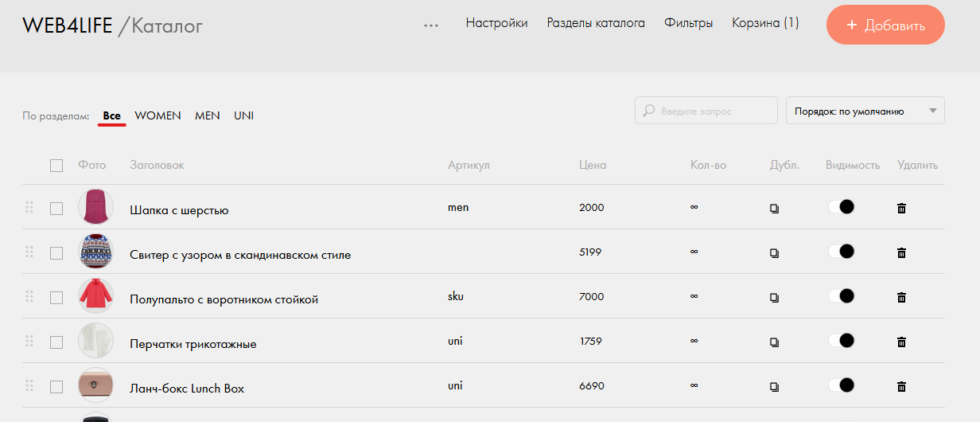Tick the select-all checkbox in table header

[56, 166]
